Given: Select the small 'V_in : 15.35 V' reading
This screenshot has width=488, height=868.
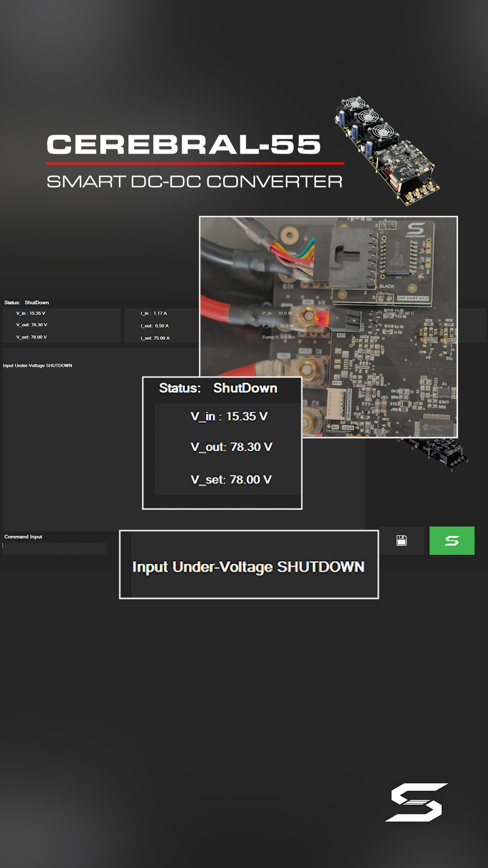Looking at the screenshot, I should pyautogui.click(x=31, y=313).
